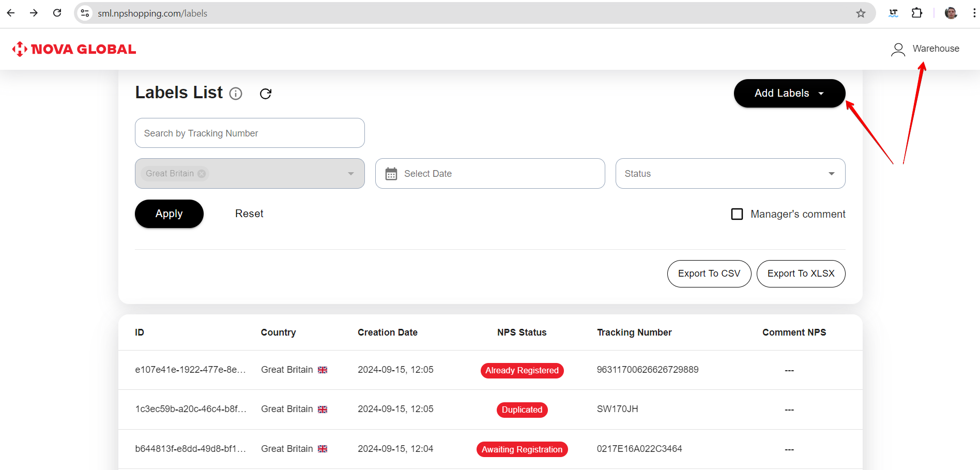Expand the country filter dropdown arrow
This screenshot has width=980, height=470.
[x=351, y=174]
